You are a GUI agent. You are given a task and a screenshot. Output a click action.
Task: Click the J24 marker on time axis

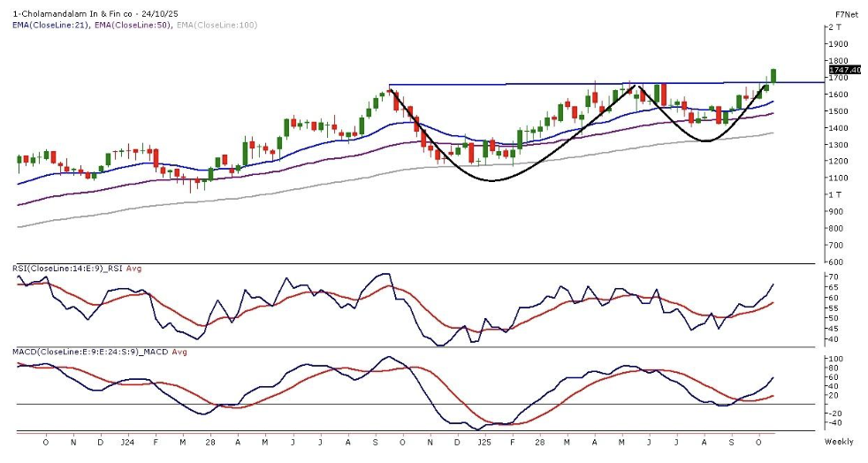pyautogui.click(x=127, y=439)
